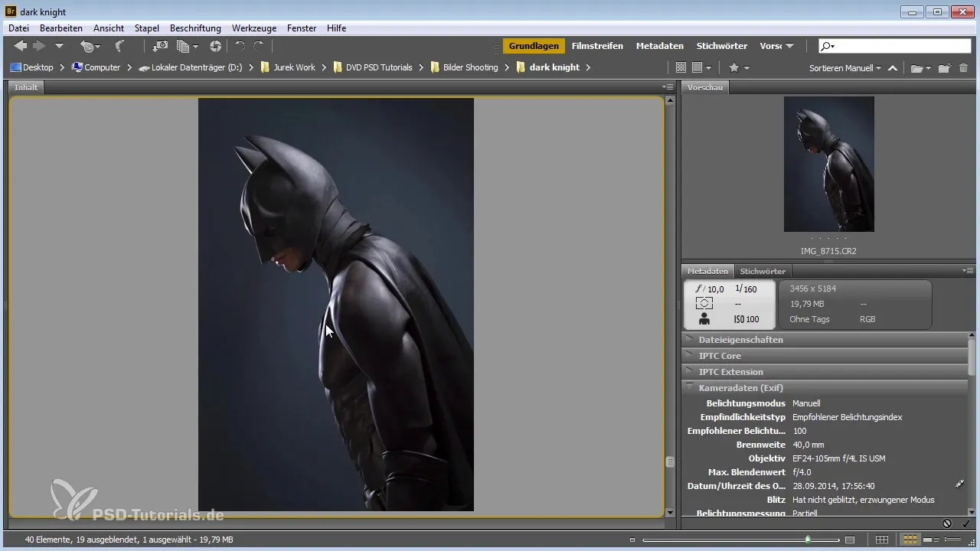The image size is (980, 551).
Task: Open the Werkzeuge menu
Action: pos(254,28)
